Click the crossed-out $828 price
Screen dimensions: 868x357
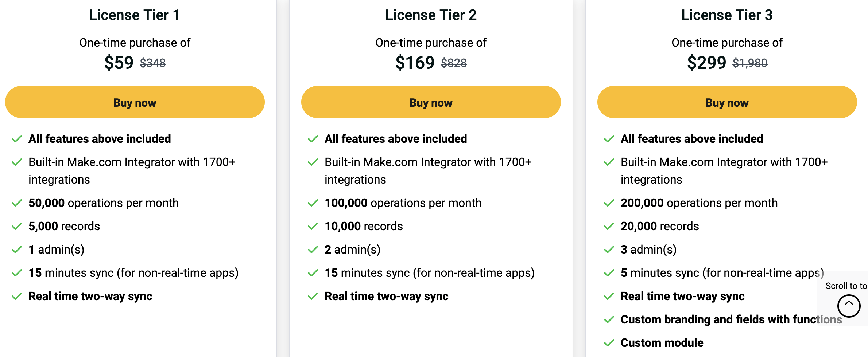[x=454, y=63]
